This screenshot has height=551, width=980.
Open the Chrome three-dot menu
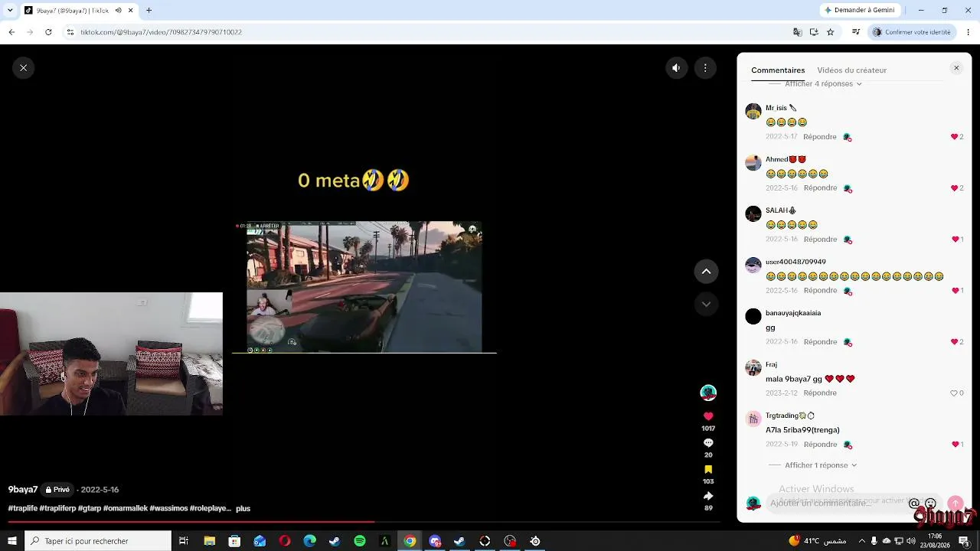969,32
